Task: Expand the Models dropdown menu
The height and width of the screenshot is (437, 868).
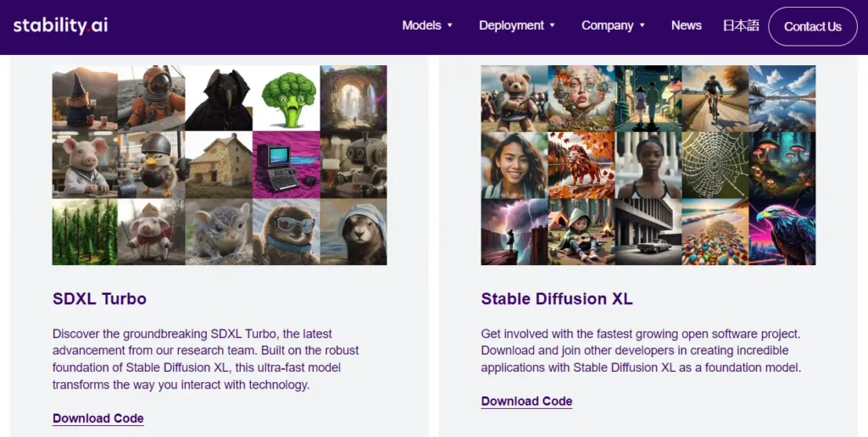Action: tap(427, 25)
